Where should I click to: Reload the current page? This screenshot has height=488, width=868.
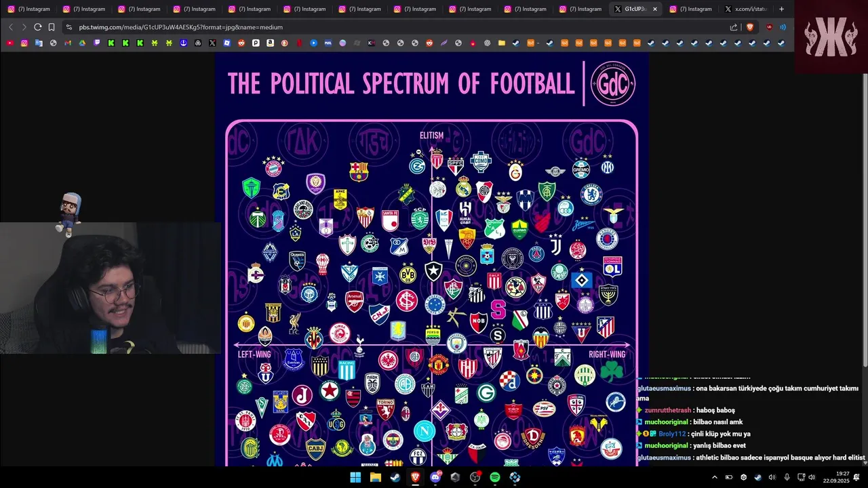(x=37, y=27)
